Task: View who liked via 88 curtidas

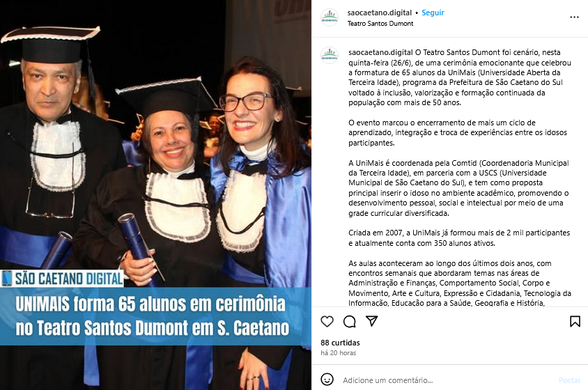Action: click(340, 343)
